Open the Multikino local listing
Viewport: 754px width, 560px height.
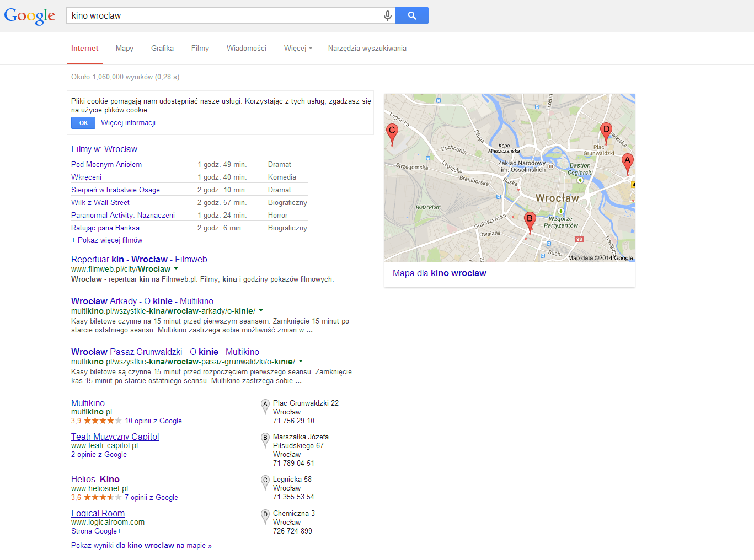pyautogui.click(x=88, y=403)
